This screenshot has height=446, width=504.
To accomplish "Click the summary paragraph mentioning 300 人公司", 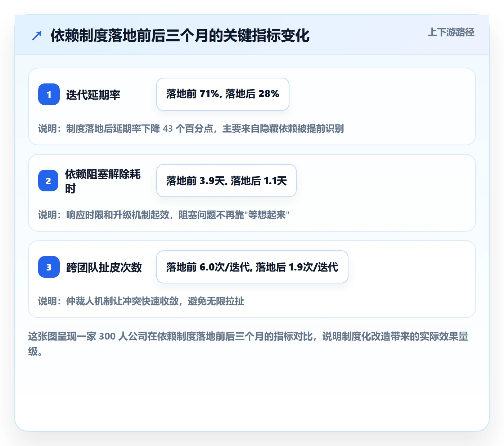I will click(x=248, y=344).
